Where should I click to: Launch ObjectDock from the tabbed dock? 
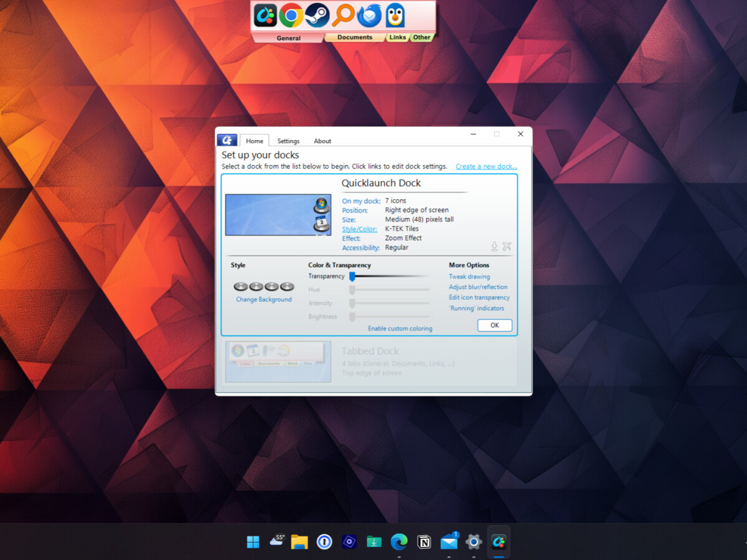[265, 15]
